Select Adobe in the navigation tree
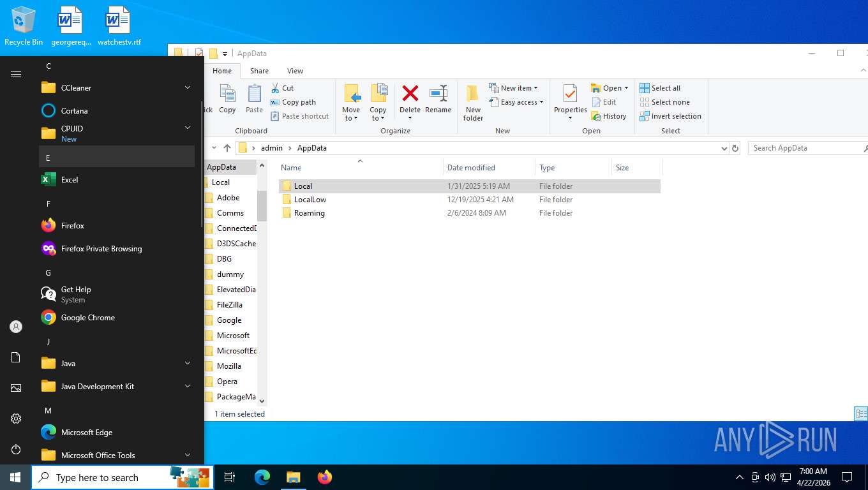Screen dimensions: 868x490 pos(228,198)
